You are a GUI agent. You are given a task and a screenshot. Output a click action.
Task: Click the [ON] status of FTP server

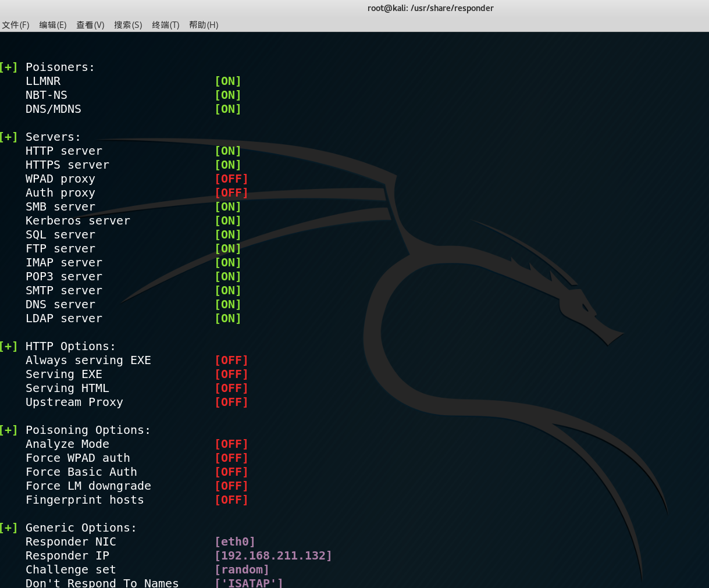pyautogui.click(x=228, y=249)
